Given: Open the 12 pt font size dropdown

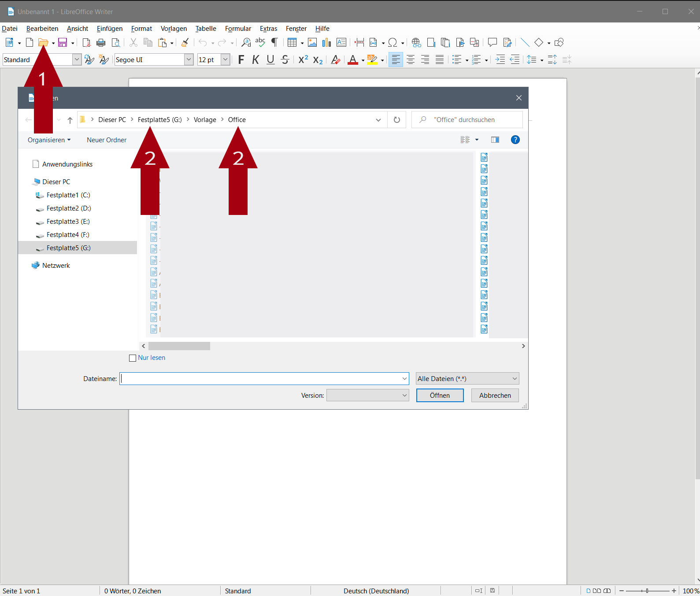Looking at the screenshot, I should click(226, 59).
